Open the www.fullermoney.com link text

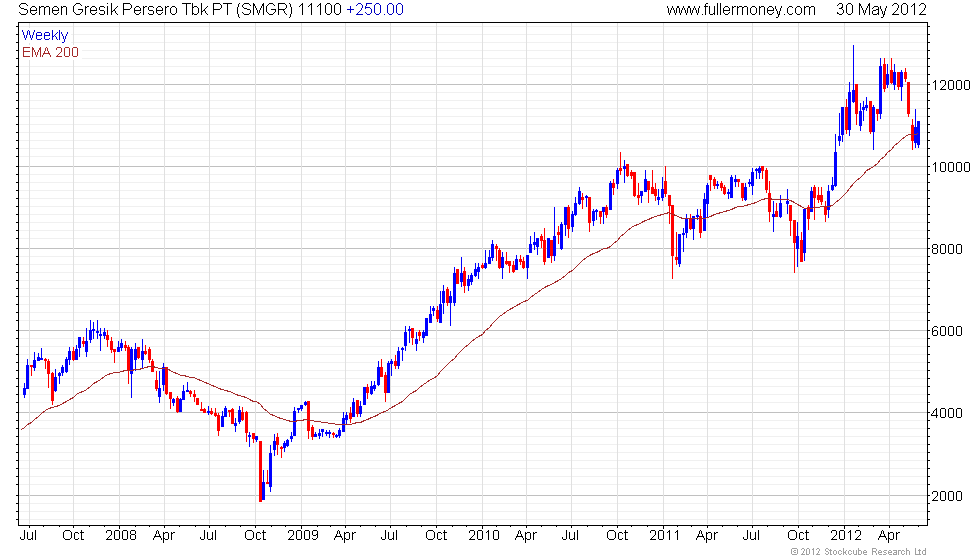(x=741, y=9)
